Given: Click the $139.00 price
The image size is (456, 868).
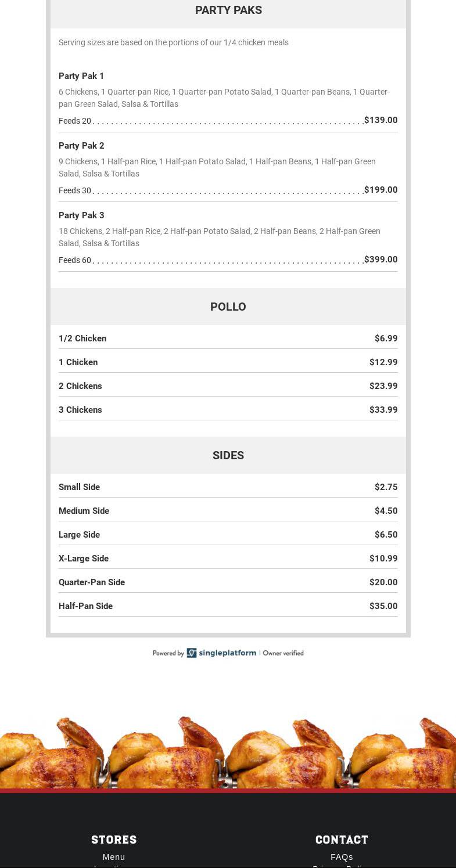Looking at the screenshot, I should 381,120.
